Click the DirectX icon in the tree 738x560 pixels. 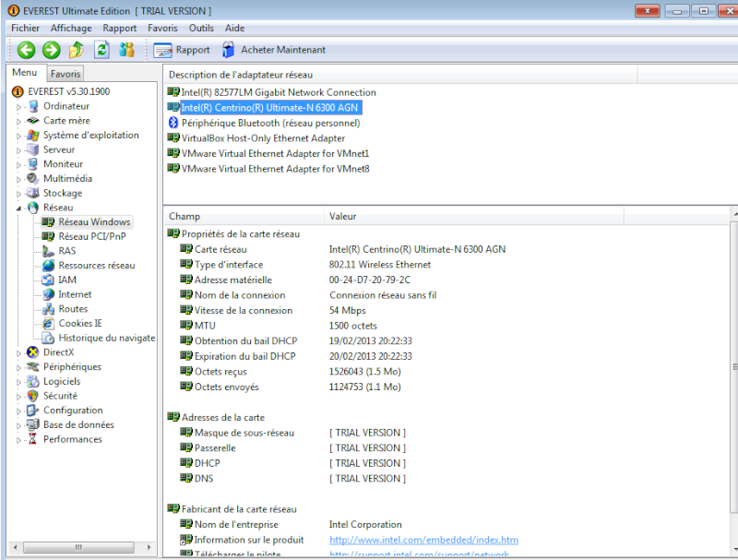pos(33,352)
